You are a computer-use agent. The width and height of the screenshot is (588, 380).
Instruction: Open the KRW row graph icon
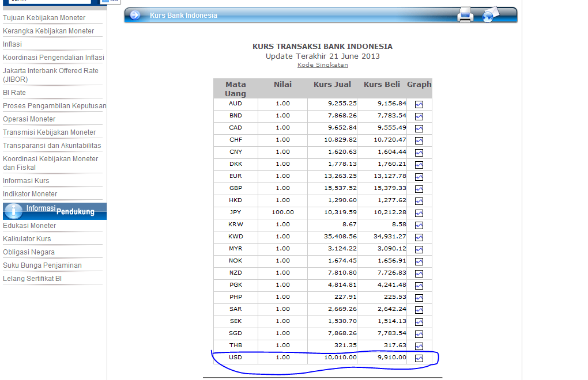[x=419, y=225]
